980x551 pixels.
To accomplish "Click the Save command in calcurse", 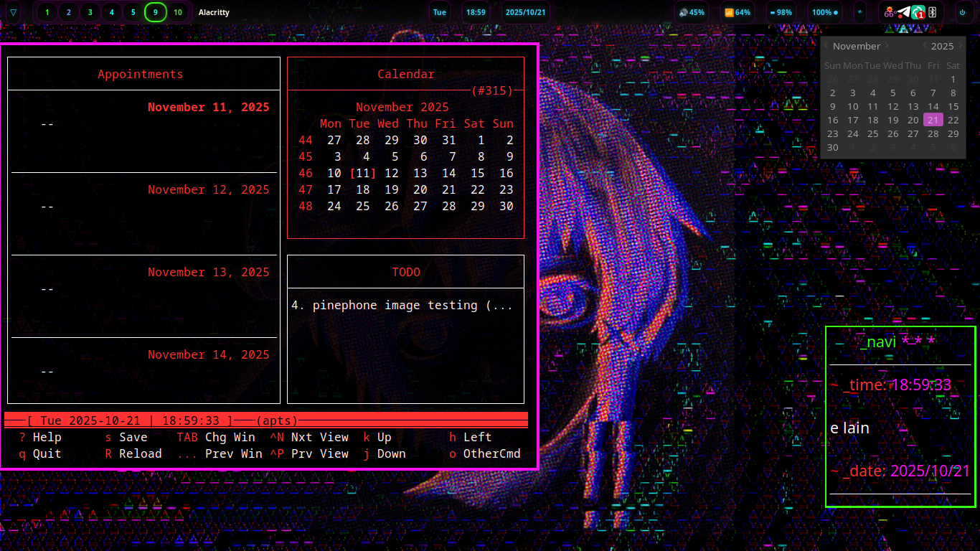I will pyautogui.click(x=130, y=437).
